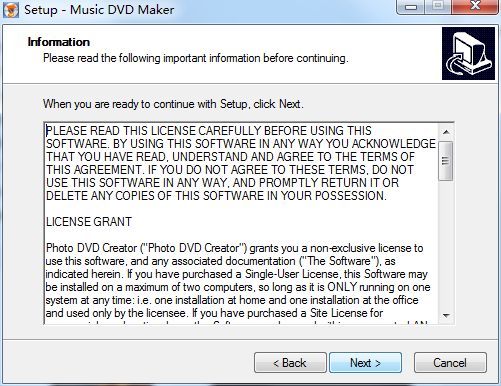Click the disabled maximize button
Screen dimensions: 501x386
pos(438,7)
